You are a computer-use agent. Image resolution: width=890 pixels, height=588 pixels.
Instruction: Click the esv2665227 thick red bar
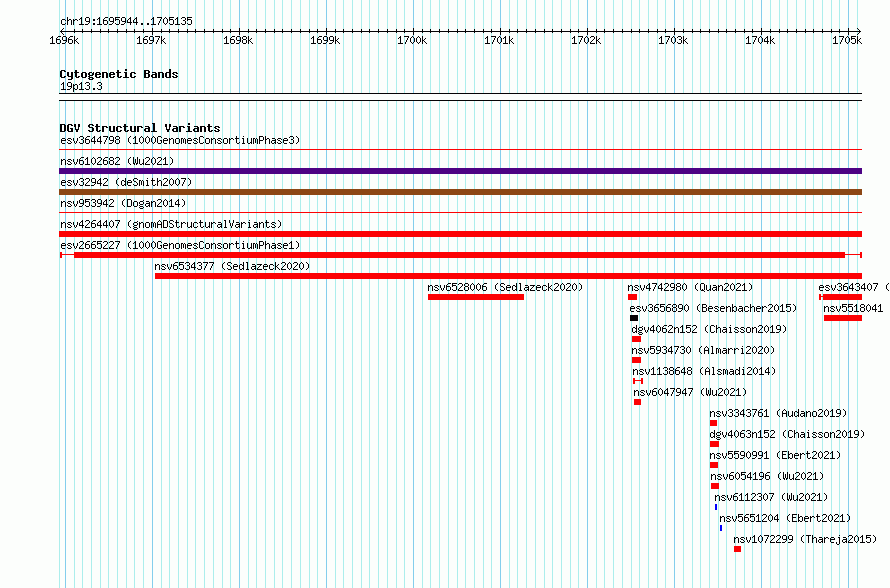[459, 255]
